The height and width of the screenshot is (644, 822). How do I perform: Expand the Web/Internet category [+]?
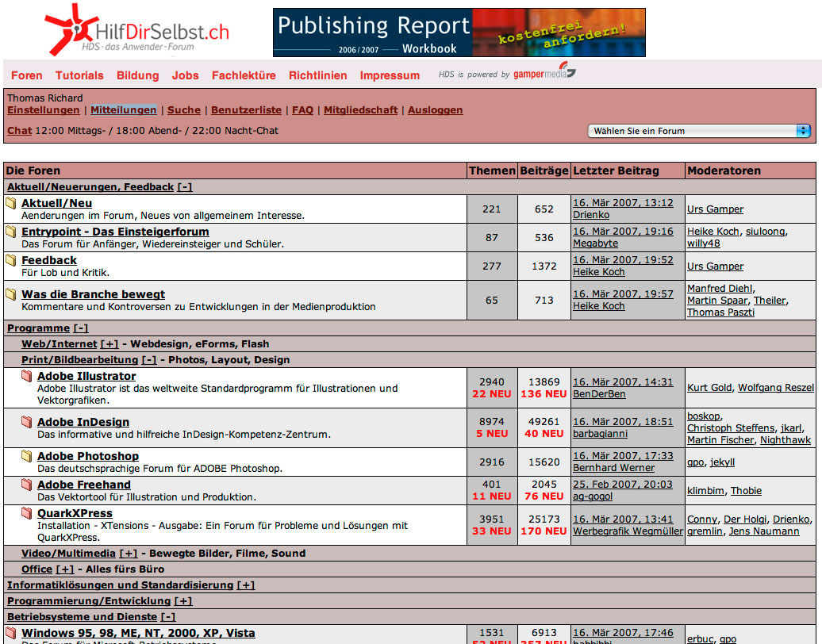coord(109,343)
